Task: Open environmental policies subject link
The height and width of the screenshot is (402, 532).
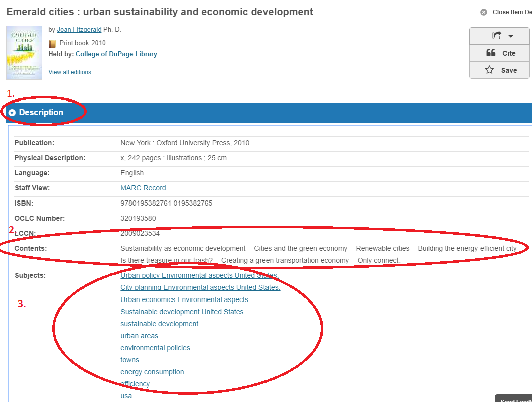Action: click(156, 348)
